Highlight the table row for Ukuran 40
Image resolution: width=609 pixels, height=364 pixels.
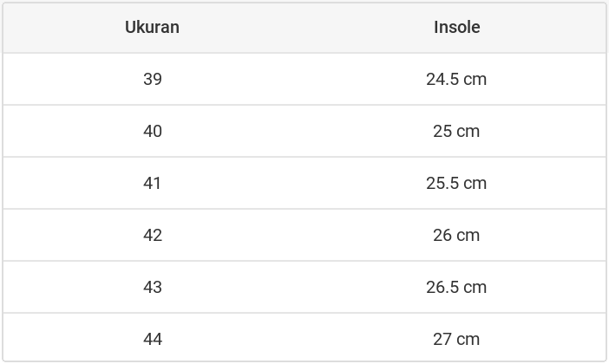pyautogui.click(x=304, y=131)
